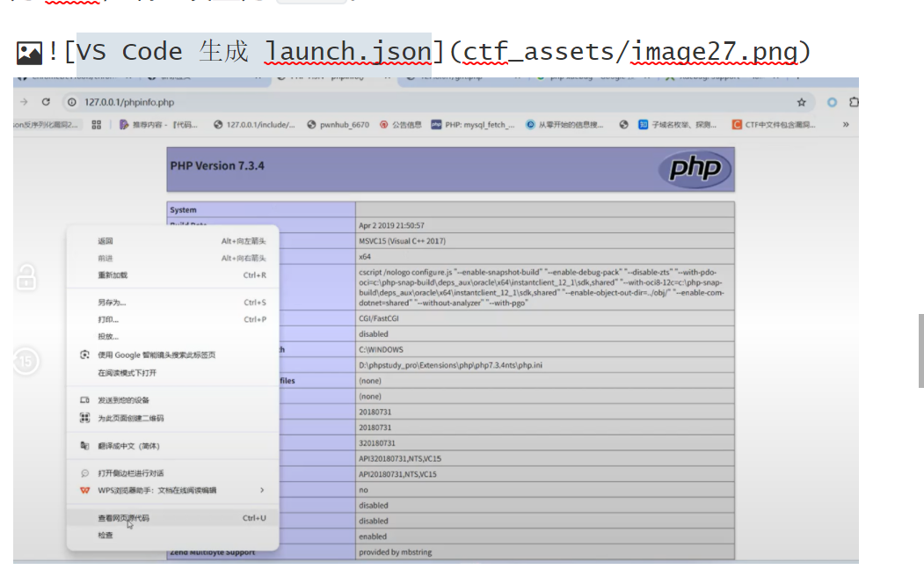Click the QR code icon in context menu

click(x=85, y=418)
